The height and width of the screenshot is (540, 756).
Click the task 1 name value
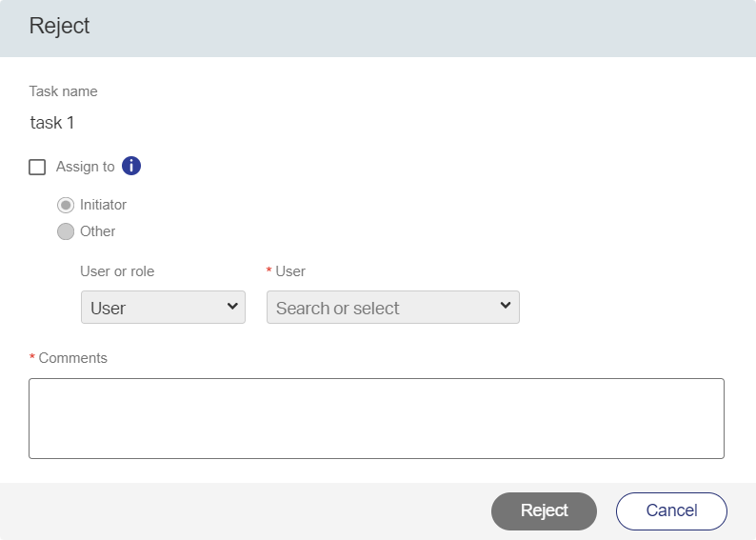tap(52, 123)
